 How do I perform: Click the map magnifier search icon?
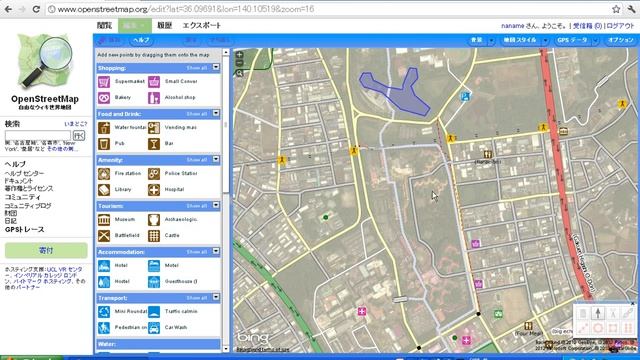click(x=240, y=73)
